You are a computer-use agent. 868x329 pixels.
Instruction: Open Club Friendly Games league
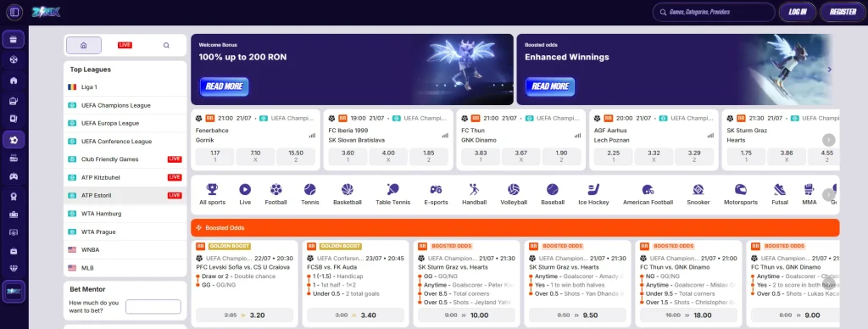point(125,159)
